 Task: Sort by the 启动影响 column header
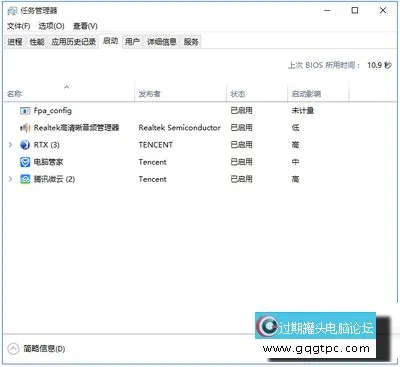coord(318,94)
